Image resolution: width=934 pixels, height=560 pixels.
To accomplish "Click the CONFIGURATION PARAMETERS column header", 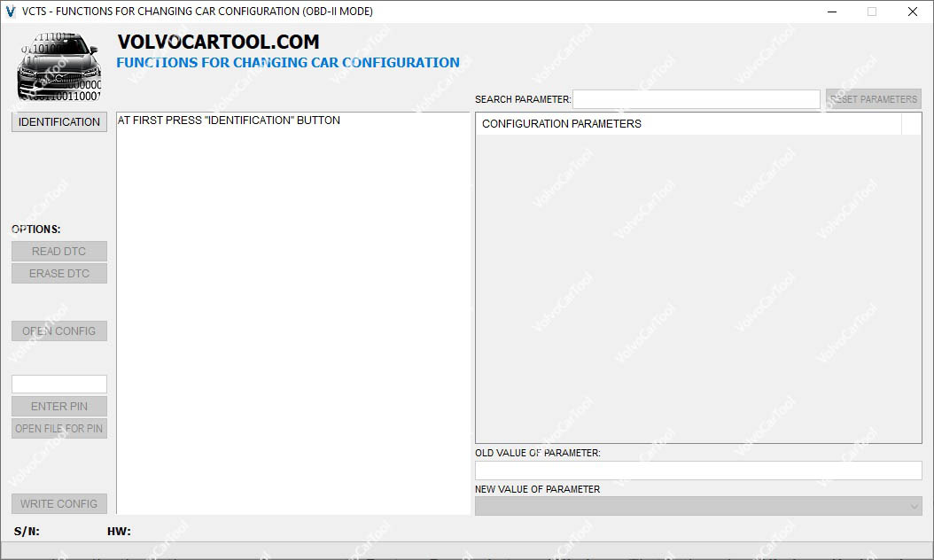I will 688,124.
